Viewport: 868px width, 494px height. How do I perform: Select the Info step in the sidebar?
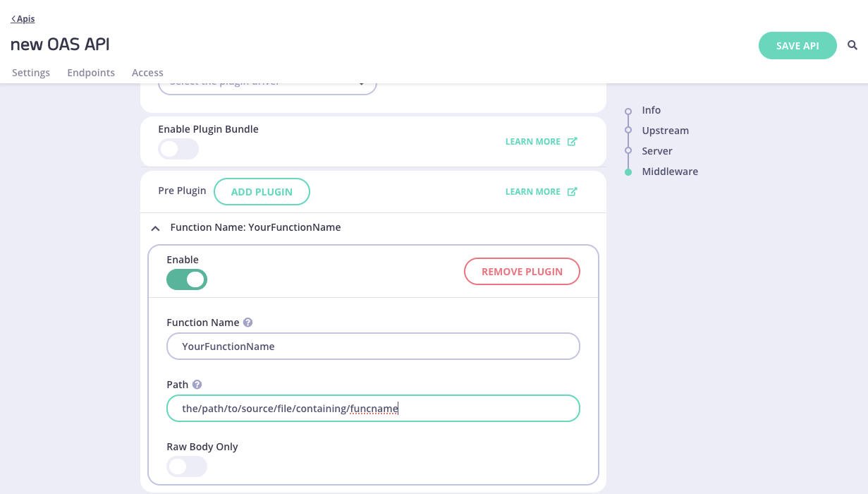651,110
